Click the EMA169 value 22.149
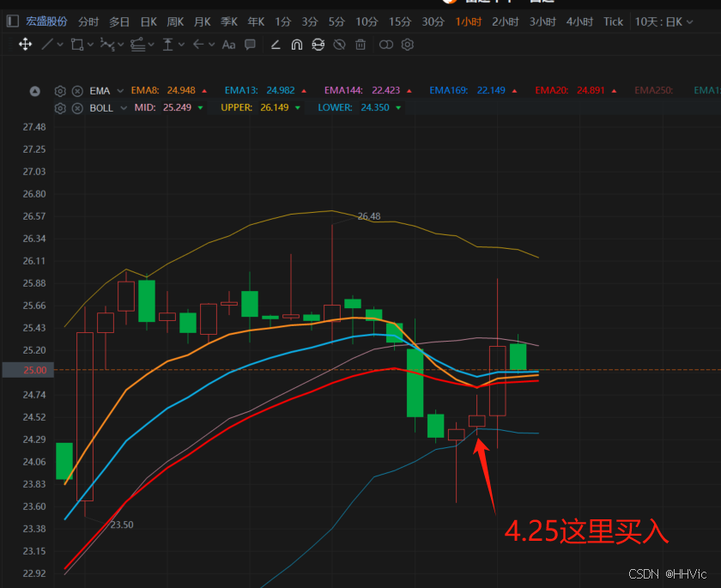The image size is (721, 588). click(x=491, y=91)
